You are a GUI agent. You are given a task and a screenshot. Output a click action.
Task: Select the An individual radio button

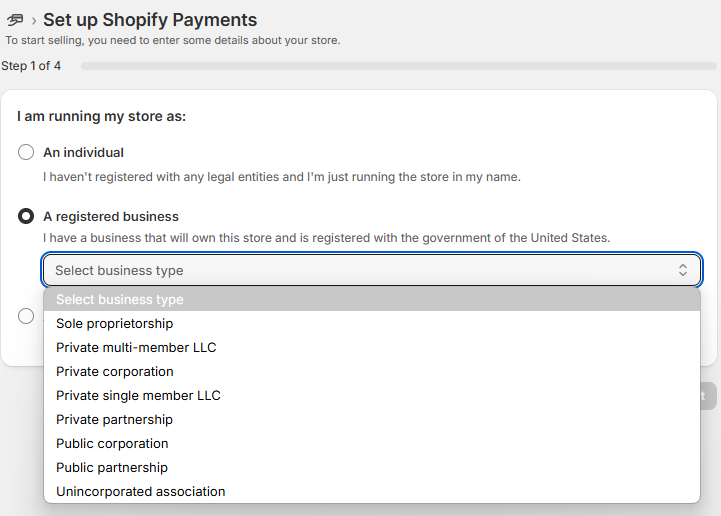[x=26, y=152]
